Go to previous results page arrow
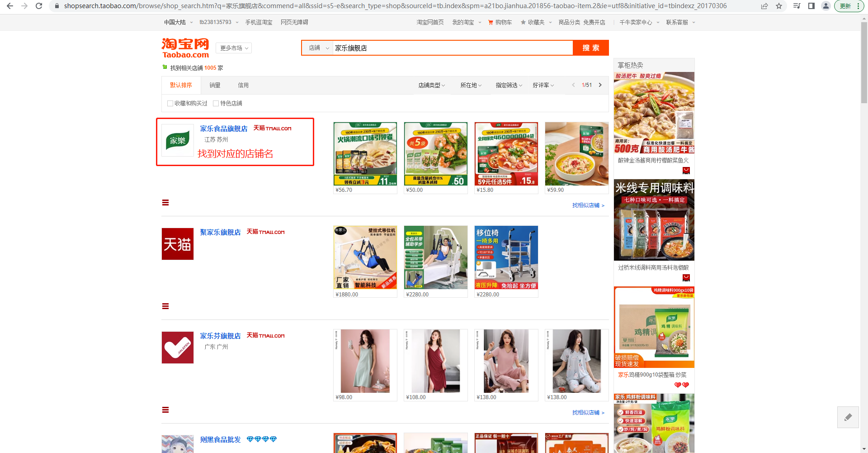 tap(573, 85)
